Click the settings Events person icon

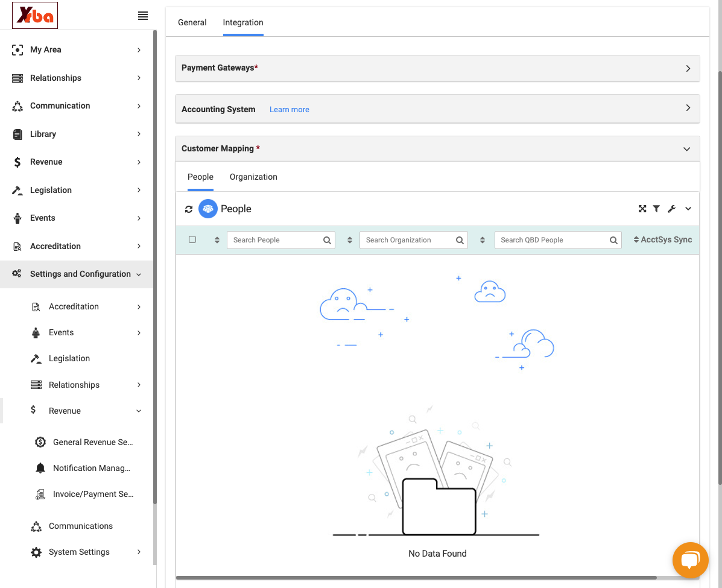[x=36, y=333]
